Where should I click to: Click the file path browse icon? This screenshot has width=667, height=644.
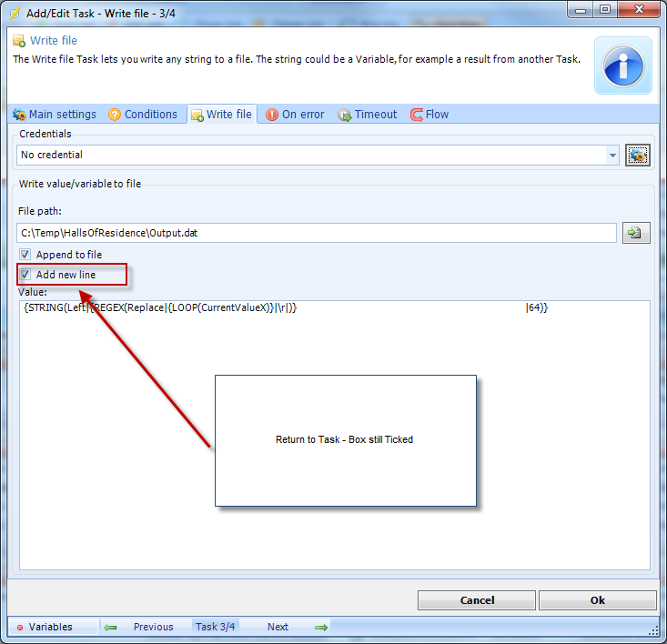(636, 233)
